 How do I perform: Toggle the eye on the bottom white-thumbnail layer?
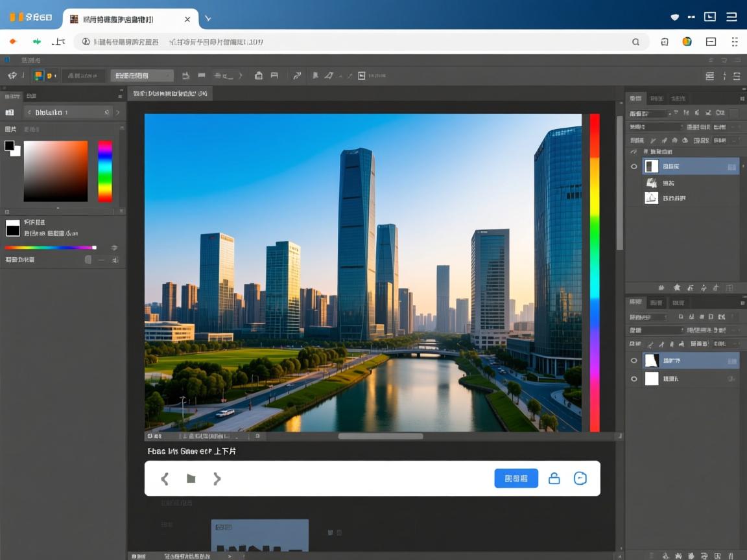click(634, 379)
